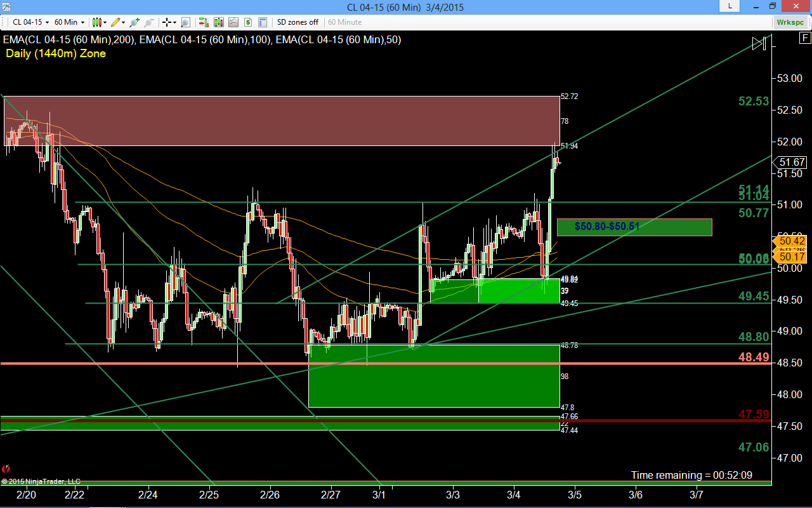This screenshot has width=812, height=508.
Task: Toggle the F button at chart corner
Action: click(804, 39)
